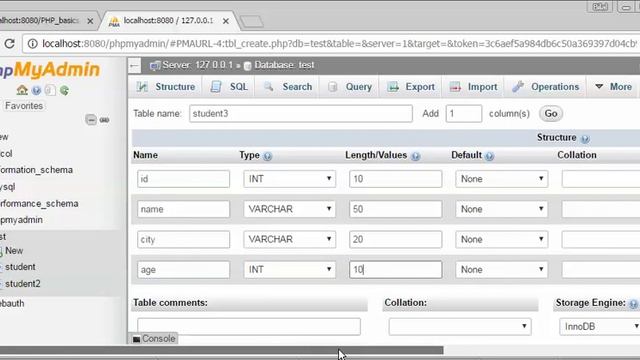Focus the Add columns number field
The image size is (640, 360).
(x=464, y=113)
